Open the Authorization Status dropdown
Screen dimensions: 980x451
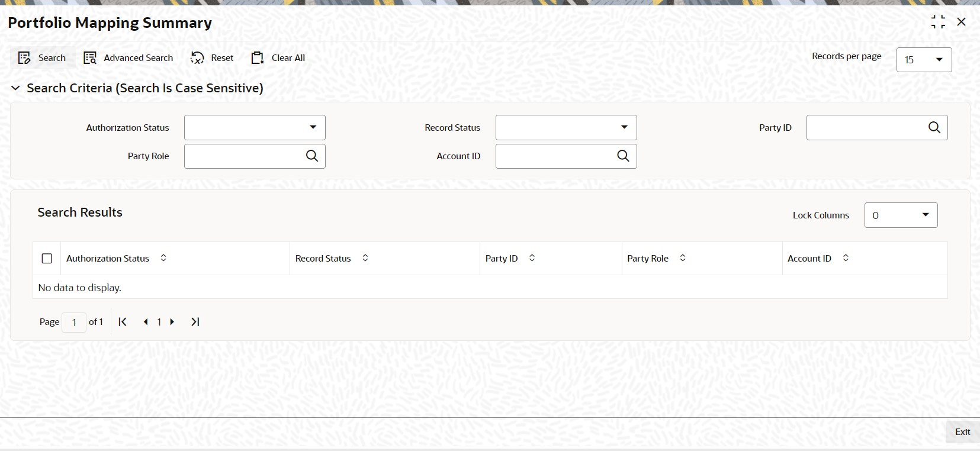click(255, 127)
